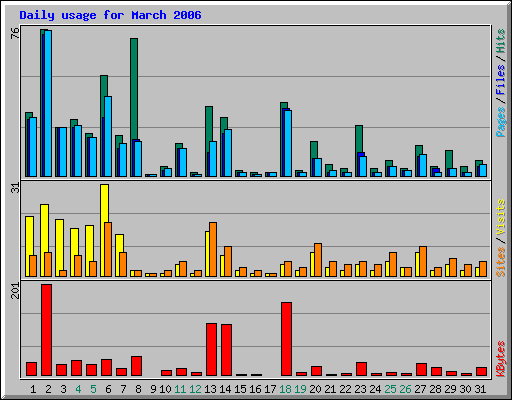
Task: Select the tall green Hits bar for day 8
Action: [134, 89]
